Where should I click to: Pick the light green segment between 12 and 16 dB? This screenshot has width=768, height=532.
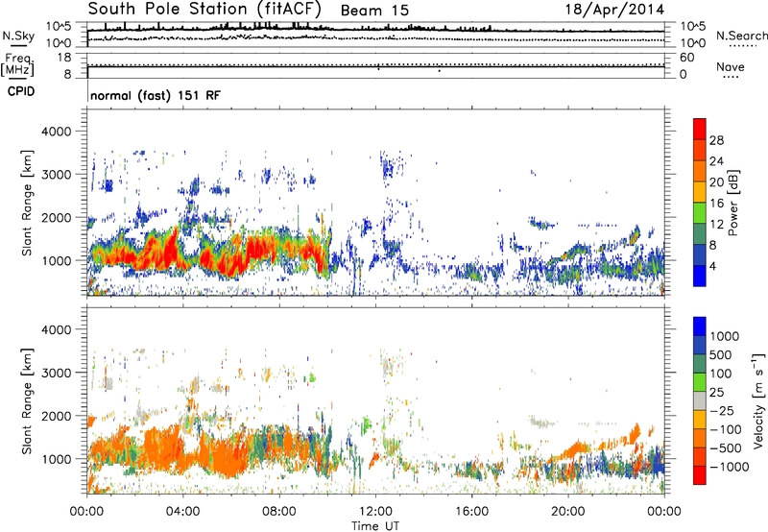(x=700, y=213)
